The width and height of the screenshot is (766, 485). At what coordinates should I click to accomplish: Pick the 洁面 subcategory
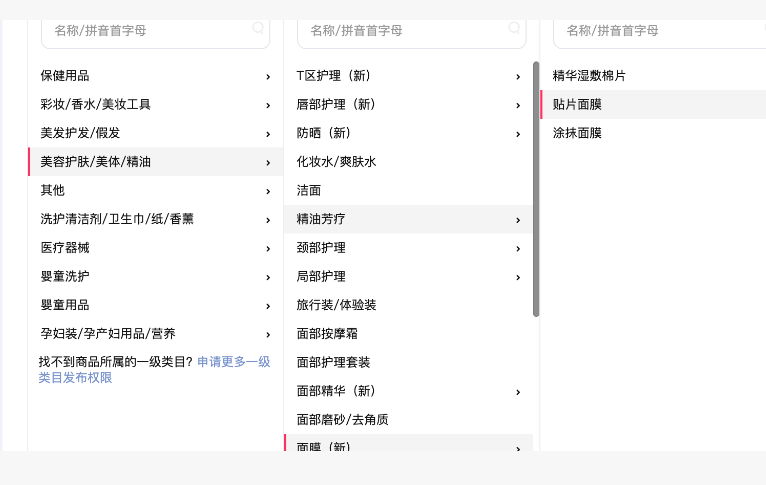pyautogui.click(x=309, y=190)
